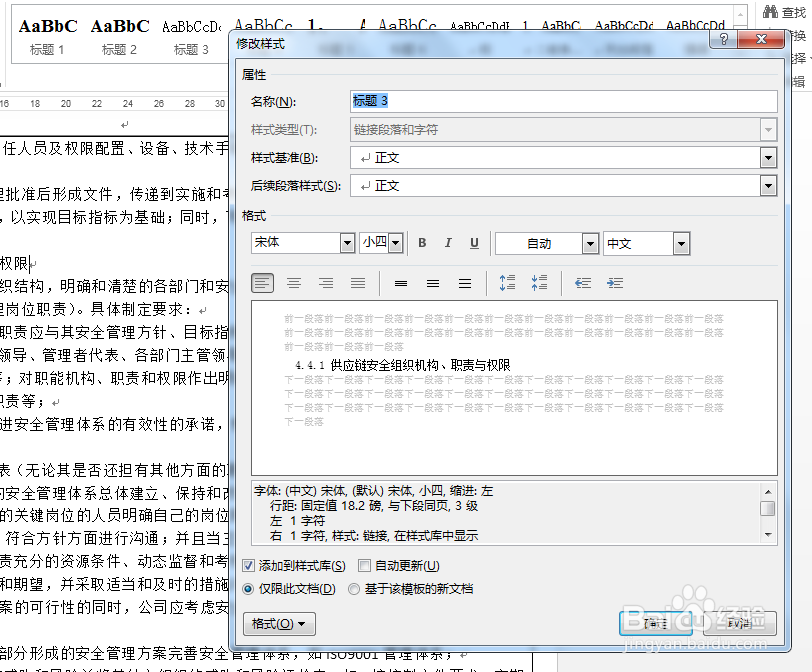Select the 标题 2 style

119,35
